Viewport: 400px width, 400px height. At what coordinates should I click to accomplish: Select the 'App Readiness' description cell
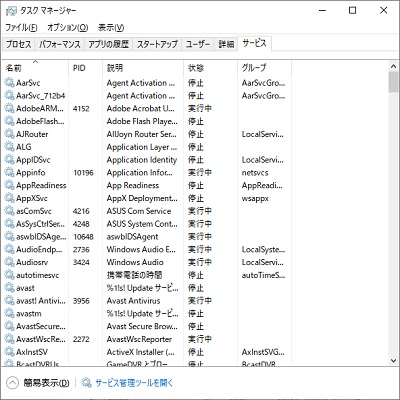133,185
